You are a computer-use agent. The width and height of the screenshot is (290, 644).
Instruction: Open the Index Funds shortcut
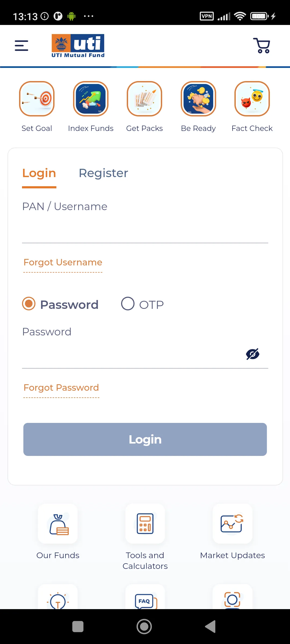point(91,99)
